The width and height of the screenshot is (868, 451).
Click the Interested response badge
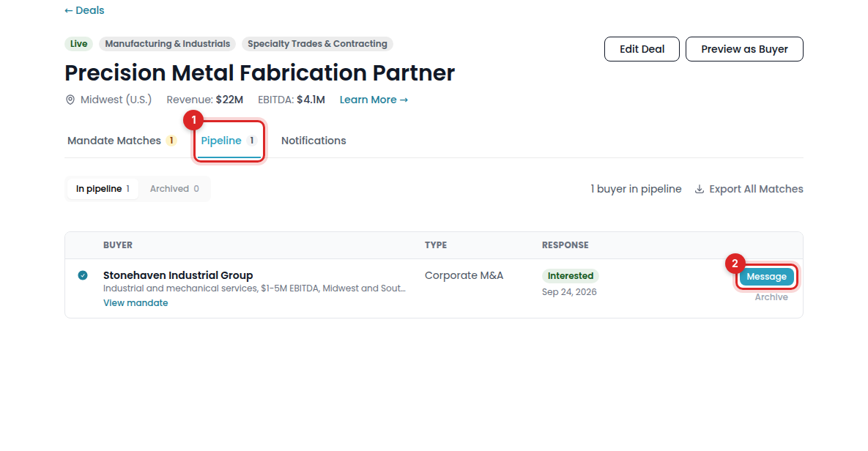coord(570,275)
